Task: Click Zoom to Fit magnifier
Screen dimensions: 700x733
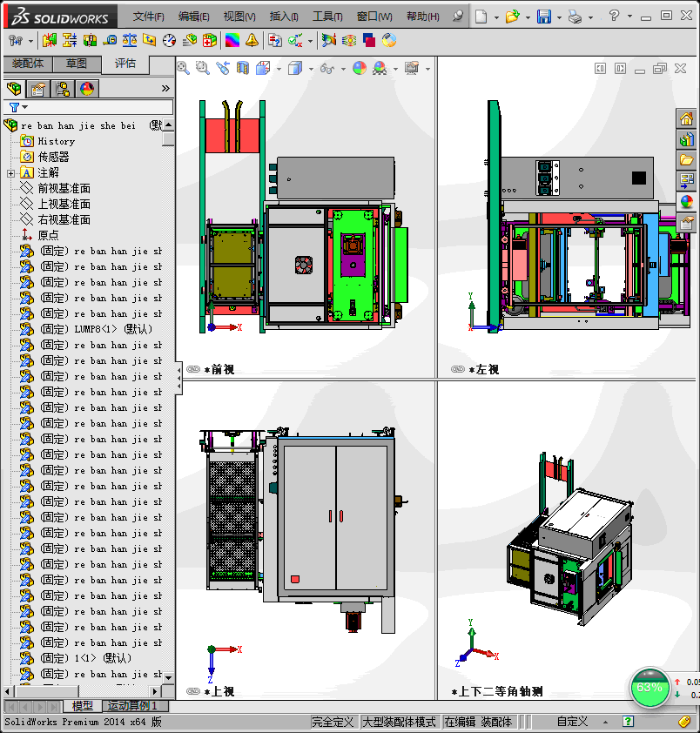Action: tap(184, 68)
